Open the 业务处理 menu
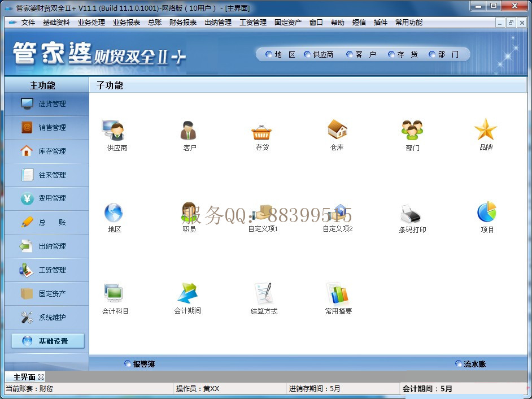Screen dimensions: 532x399 tap(91, 23)
